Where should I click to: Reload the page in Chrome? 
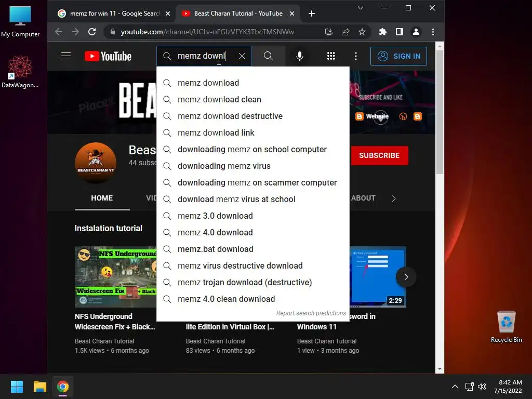92,32
